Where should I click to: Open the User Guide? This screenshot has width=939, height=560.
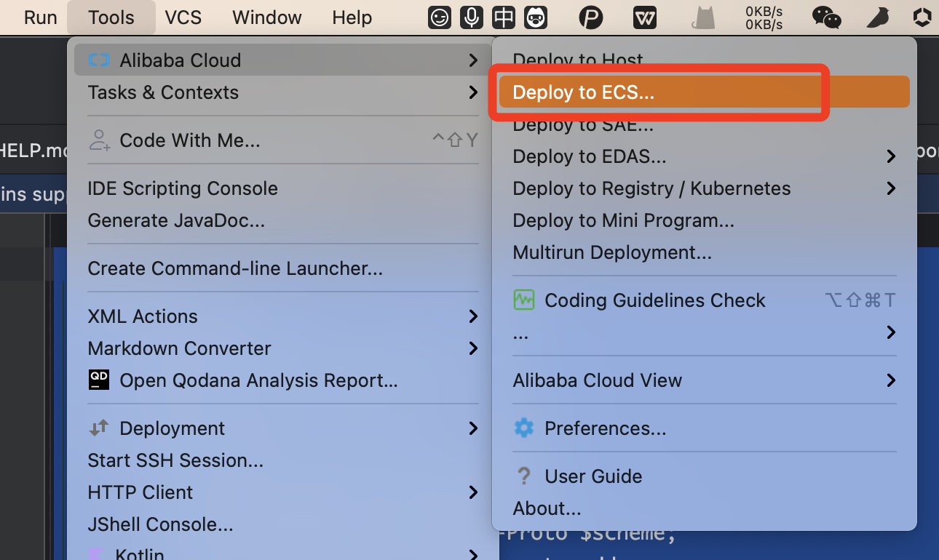(x=704, y=476)
